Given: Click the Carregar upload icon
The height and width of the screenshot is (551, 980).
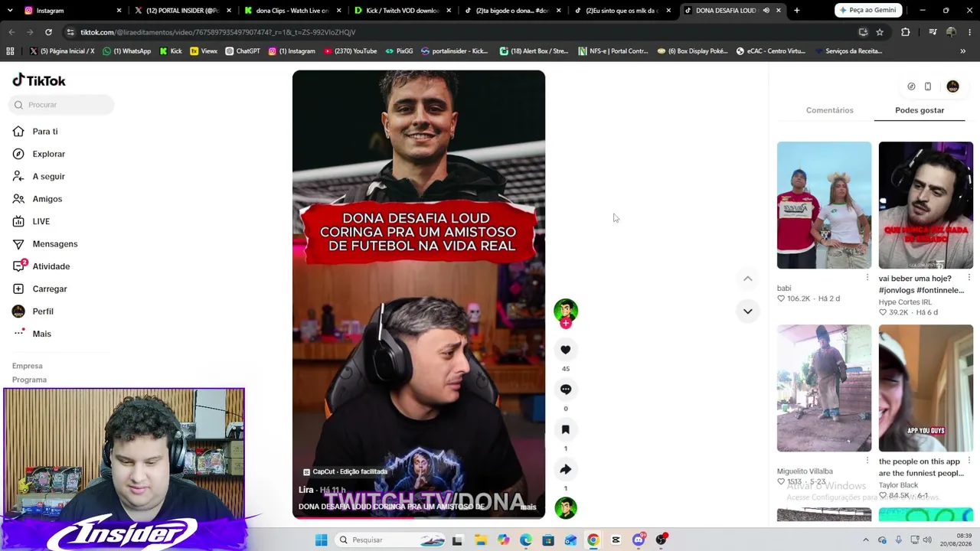Looking at the screenshot, I should coord(18,289).
